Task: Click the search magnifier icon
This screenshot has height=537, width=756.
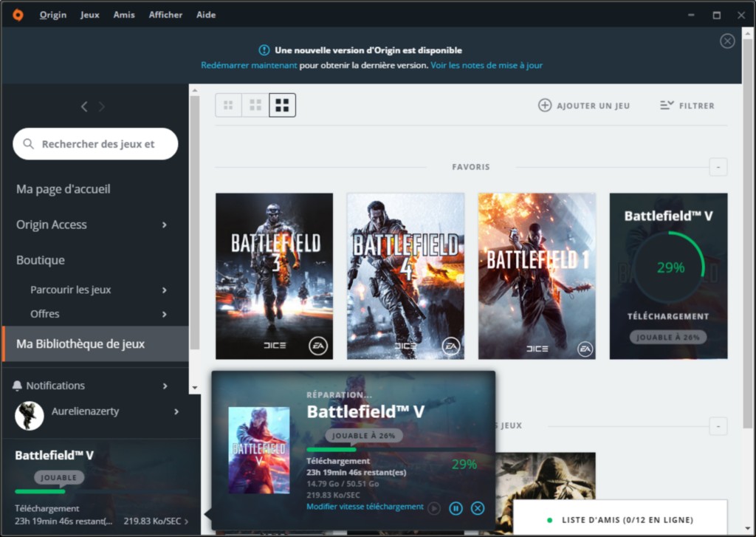Action: (x=29, y=144)
